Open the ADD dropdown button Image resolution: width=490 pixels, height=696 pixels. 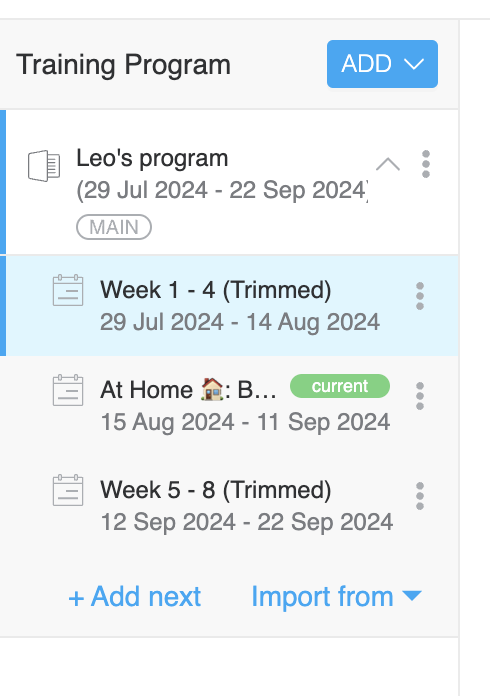(382, 64)
